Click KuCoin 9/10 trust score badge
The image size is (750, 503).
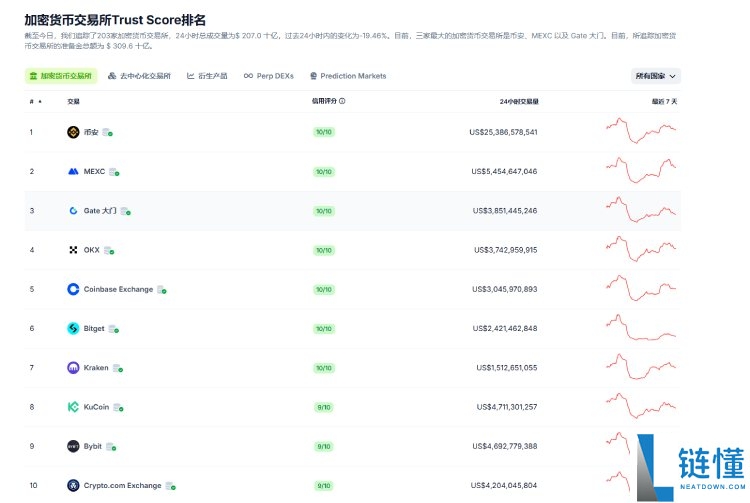tap(324, 407)
